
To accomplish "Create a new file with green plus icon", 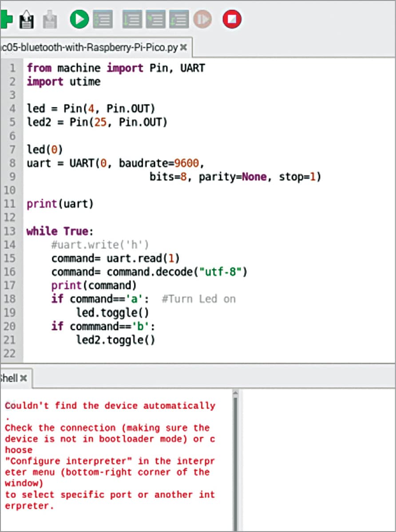I will click(5, 20).
